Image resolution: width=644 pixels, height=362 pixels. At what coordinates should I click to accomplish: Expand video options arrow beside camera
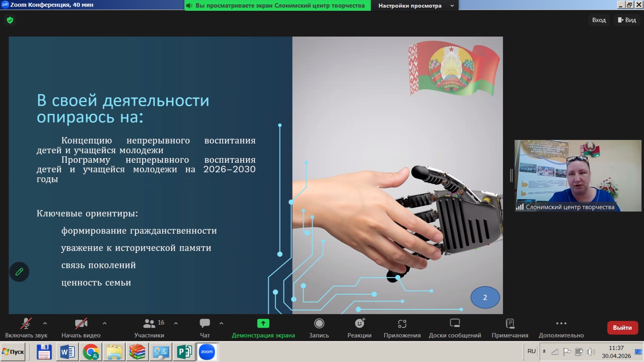(105, 323)
